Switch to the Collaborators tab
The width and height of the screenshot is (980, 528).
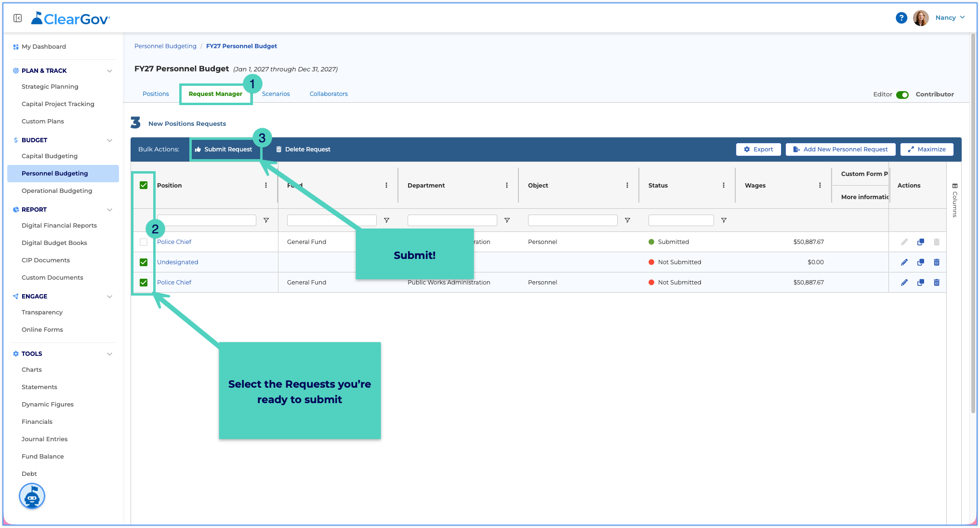click(329, 94)
